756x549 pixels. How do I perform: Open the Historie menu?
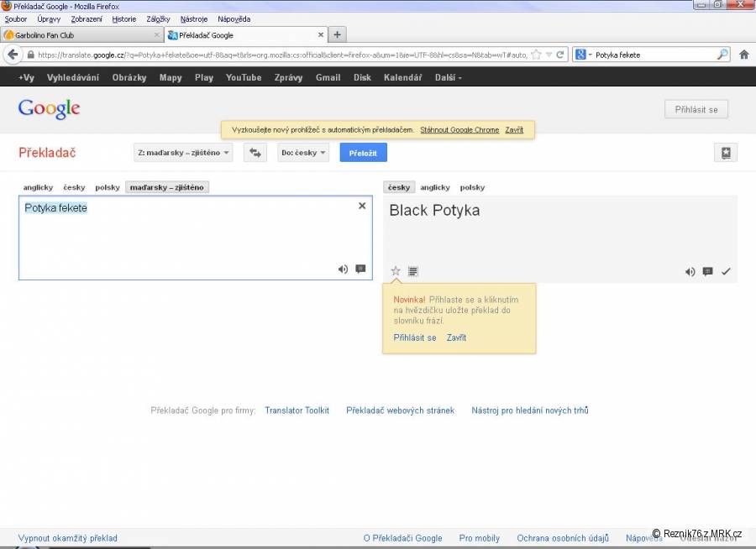[x=124, y=18]
